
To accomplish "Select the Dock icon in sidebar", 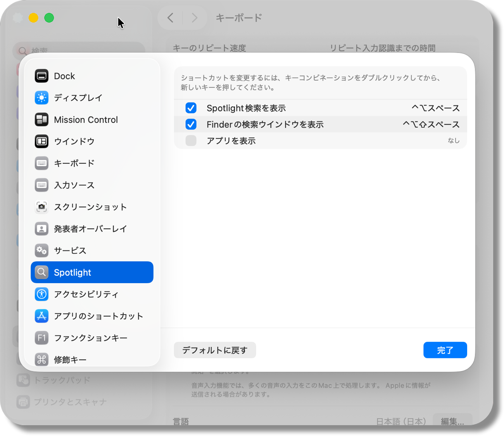I will (x=41, y=76).
